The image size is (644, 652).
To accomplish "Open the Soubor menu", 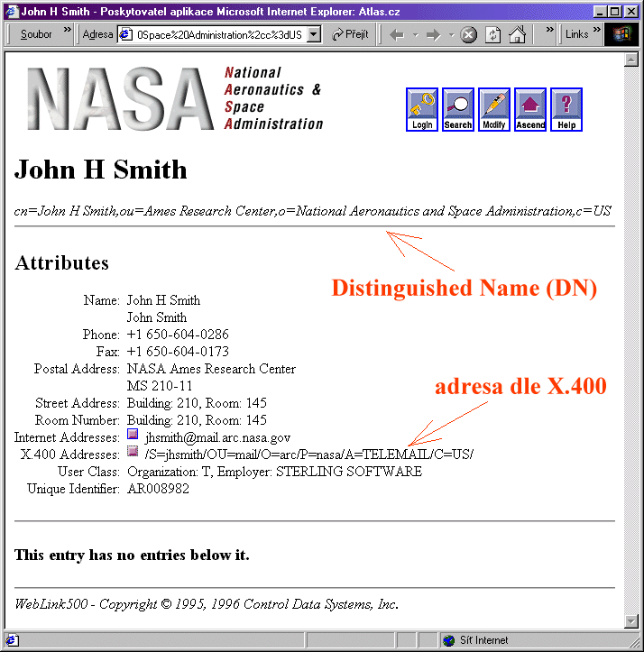I will pos(36,34).
